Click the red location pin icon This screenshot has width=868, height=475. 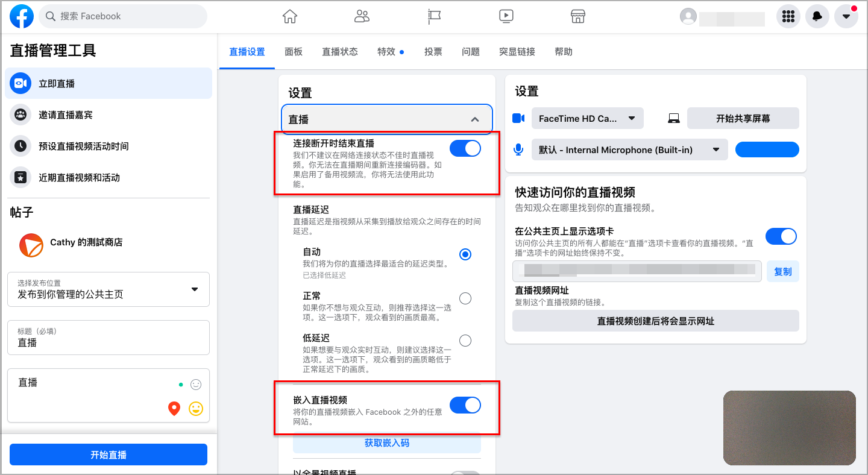coord(174,409)
